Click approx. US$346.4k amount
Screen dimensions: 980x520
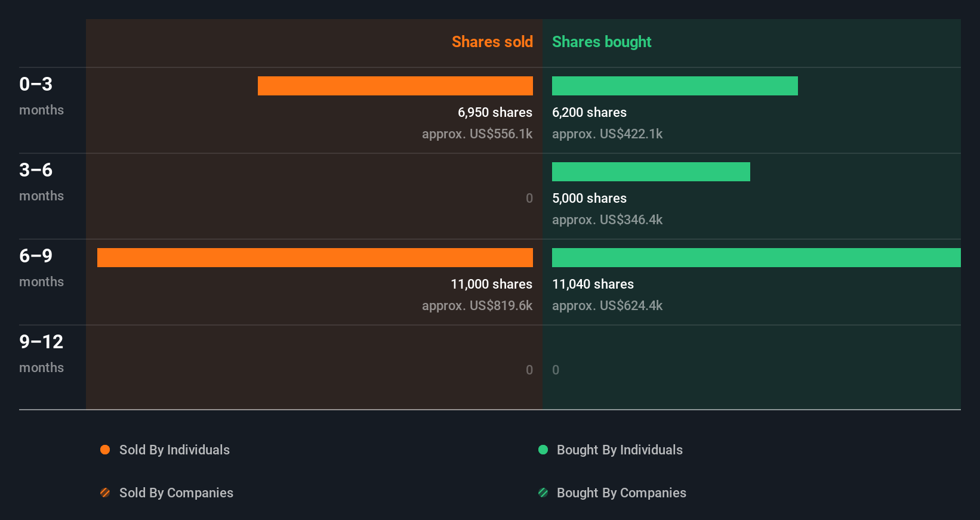click(607, 220)
